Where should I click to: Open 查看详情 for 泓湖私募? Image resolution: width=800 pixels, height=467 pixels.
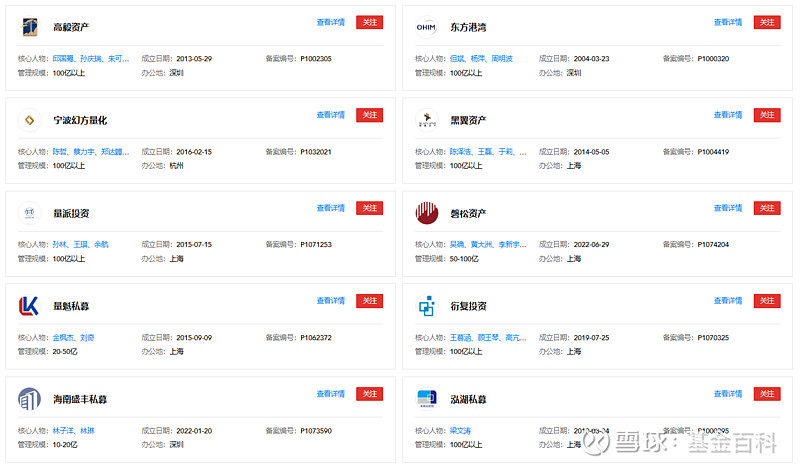point(728,394)
